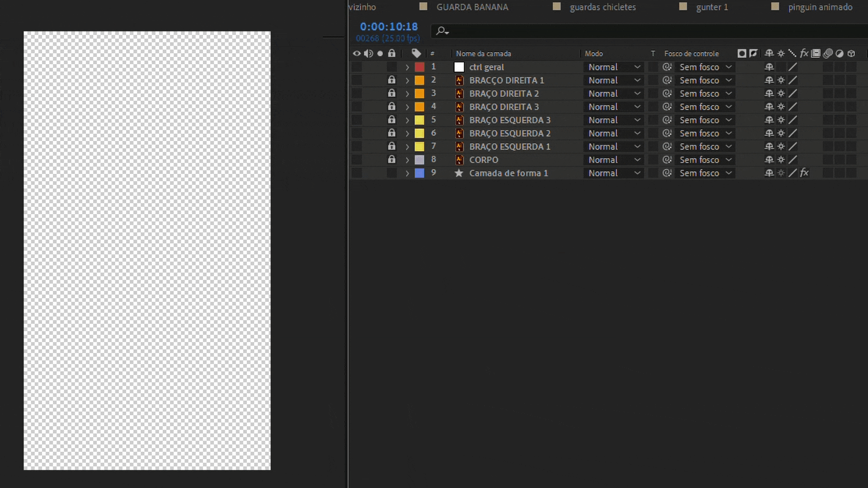Open blending mode dropdown for BRAÇO DIREITA 3
This screenshot has height=488, width=868.
[x=613, y=107]
